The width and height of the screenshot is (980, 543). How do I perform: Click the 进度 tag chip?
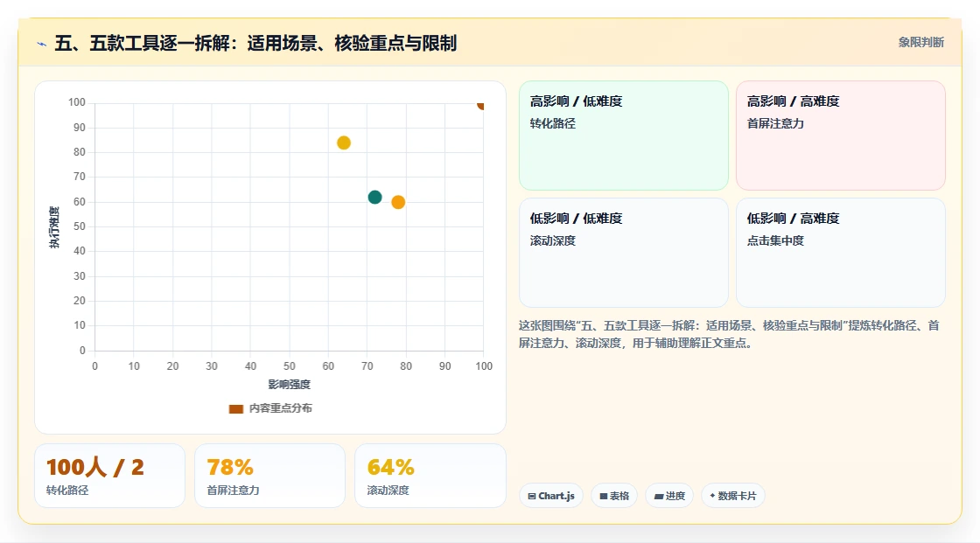(669, 496)
